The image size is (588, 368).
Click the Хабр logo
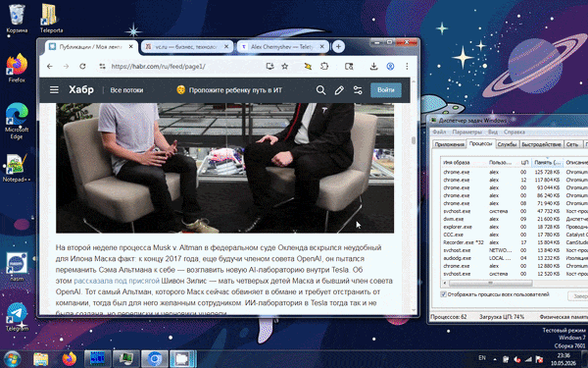81,89
